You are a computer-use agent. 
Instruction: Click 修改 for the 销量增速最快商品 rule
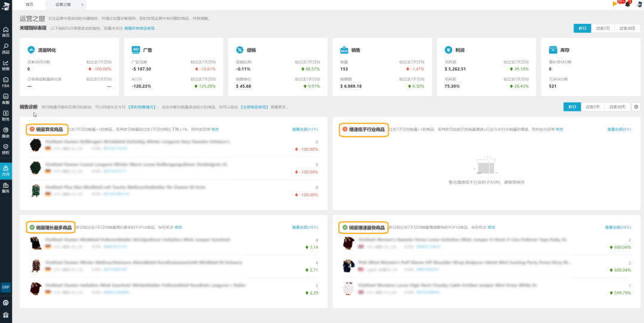491,227
